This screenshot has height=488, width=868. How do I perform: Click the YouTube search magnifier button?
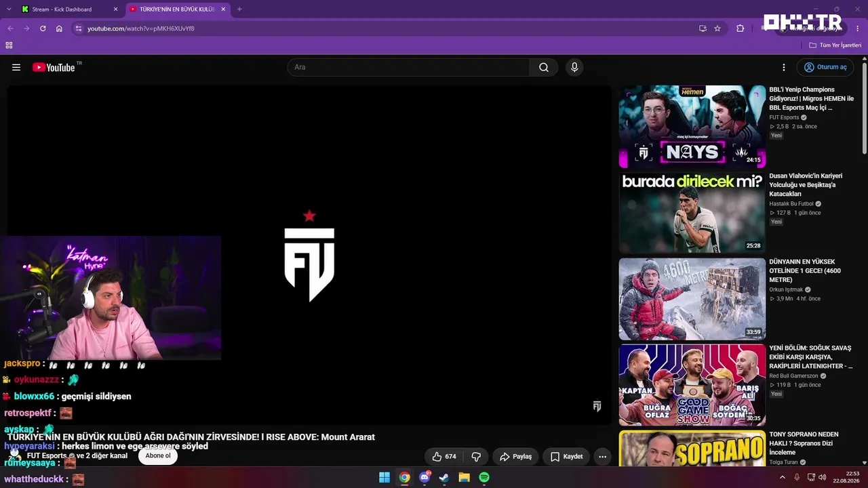(544, 67)
